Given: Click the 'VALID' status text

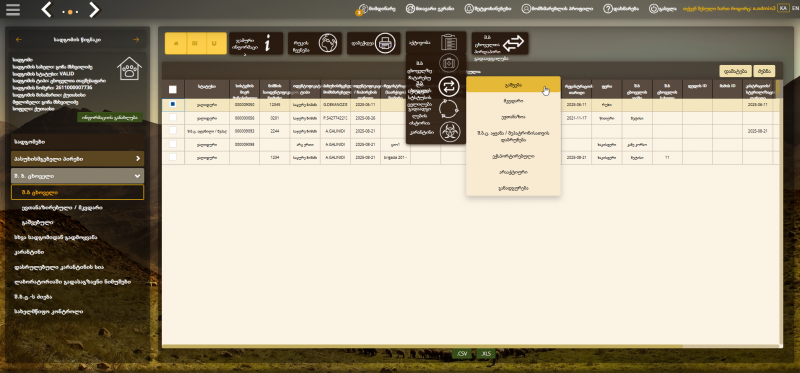Looking at the screenshot, I should point(67,73).
